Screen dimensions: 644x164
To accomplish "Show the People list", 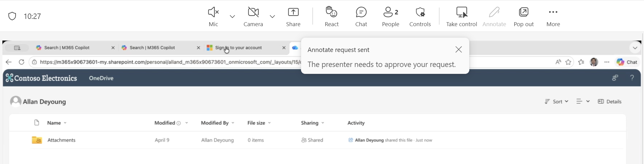I will [391, 17].
